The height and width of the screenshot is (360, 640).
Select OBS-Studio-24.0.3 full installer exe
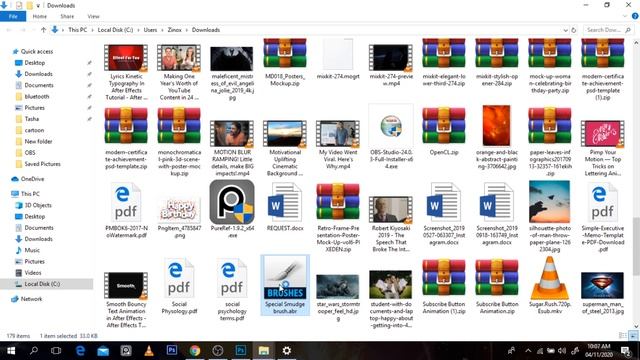click(391, 137)
